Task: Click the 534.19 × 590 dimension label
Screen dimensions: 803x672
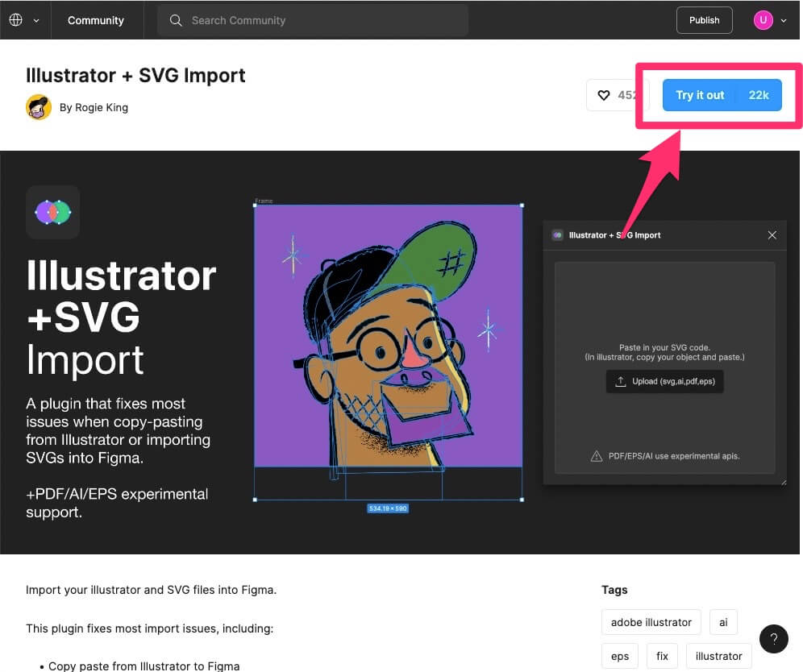Action: pyautogui.click(x=388, y=508)
